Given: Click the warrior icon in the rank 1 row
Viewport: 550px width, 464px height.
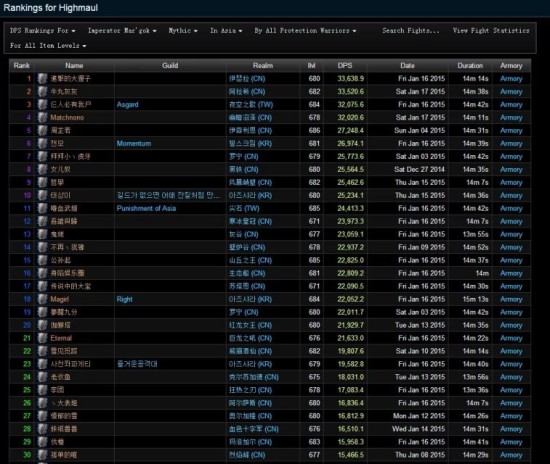Looking at the screenshot, I should 42,79.
